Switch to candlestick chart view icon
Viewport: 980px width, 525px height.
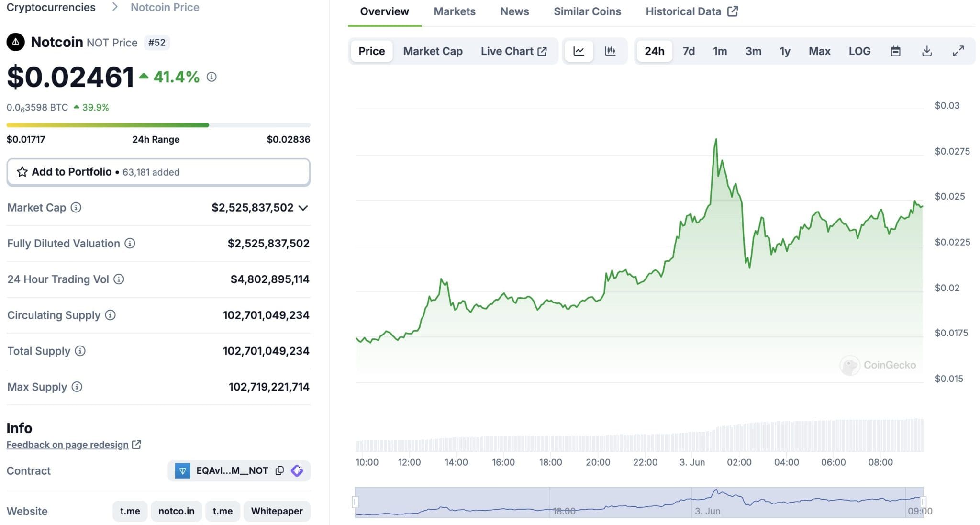610,51
